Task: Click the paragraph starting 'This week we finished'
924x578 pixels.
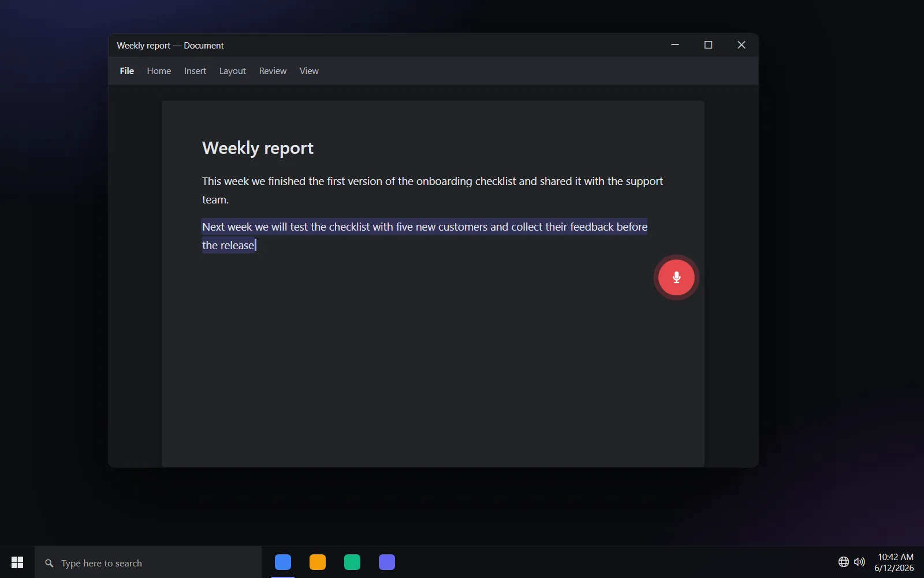Action: tap(433, 190)
